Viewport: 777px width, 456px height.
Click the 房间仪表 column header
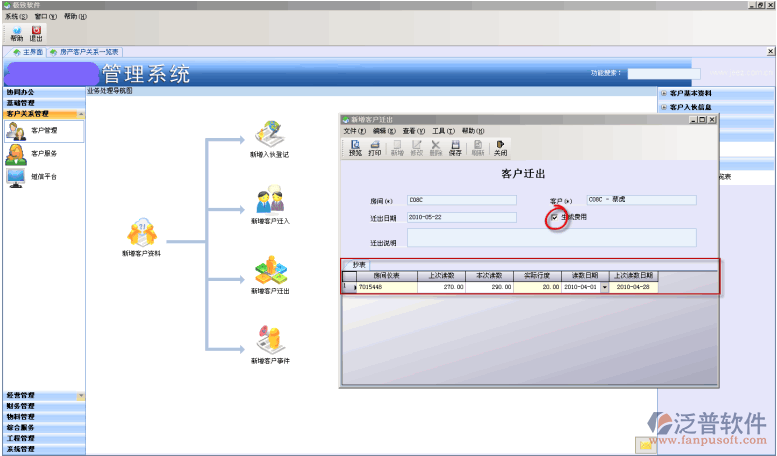coord(387,276)
